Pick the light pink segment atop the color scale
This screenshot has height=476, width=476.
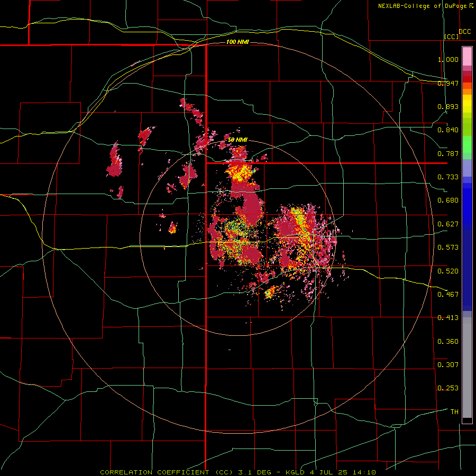(x=467, y=57)
